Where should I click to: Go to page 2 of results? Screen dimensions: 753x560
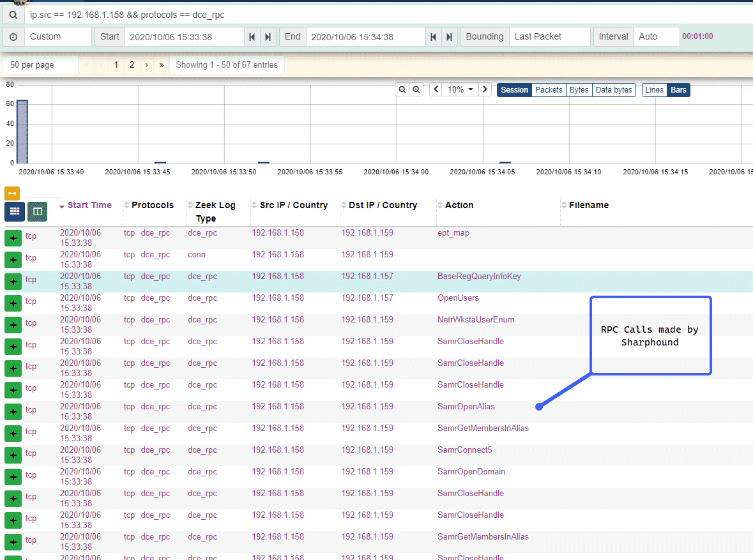[x=132, y=64]
